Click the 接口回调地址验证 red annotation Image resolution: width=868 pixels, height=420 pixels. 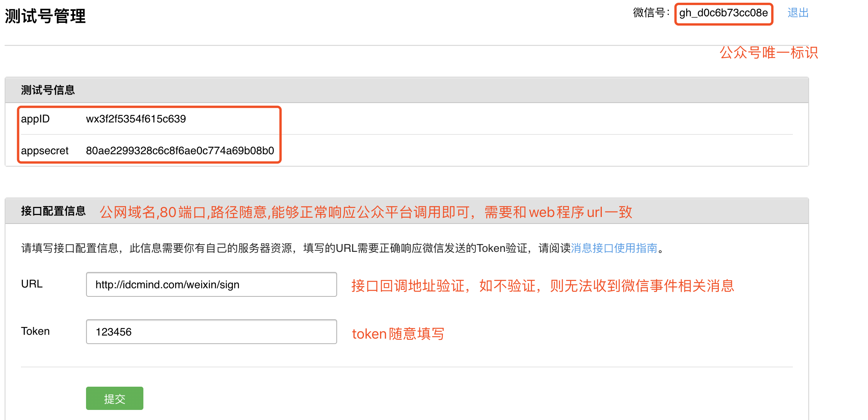(x=542, y=286)
